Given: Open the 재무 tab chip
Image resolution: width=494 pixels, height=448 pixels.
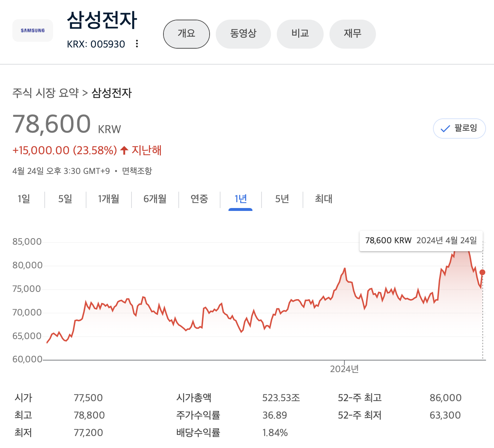Looking at the screenshot, I should click(352, 34).
